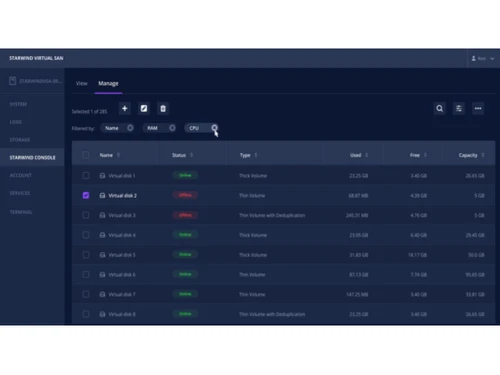
Task: Click the user account icon
Action: [x=474, y=58]
